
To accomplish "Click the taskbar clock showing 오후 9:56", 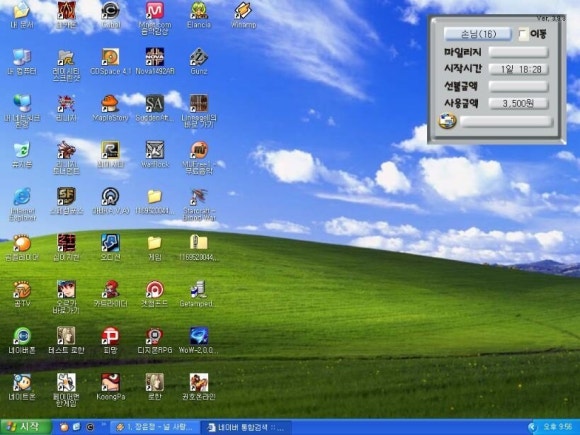I will pyautogui.click(x=557, y=427).
